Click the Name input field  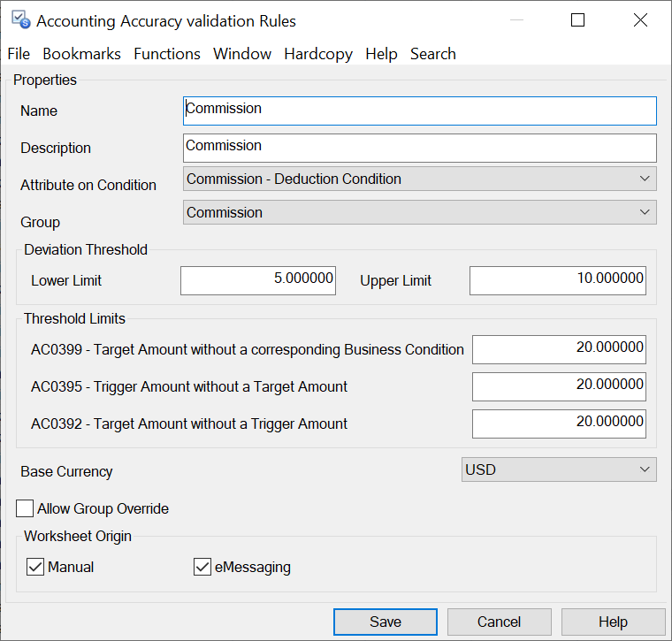[x=420, y=111]
